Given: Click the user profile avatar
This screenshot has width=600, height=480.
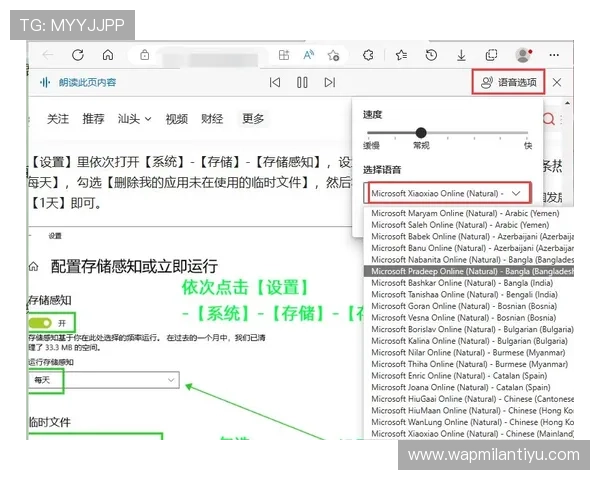Looking at the screenshot, I should click(523, 55).
